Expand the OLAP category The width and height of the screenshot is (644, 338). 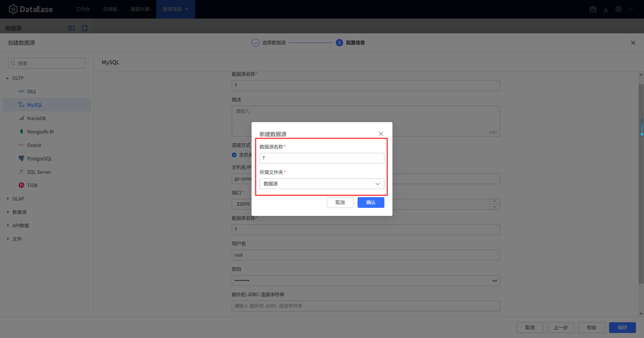point(8,199)
